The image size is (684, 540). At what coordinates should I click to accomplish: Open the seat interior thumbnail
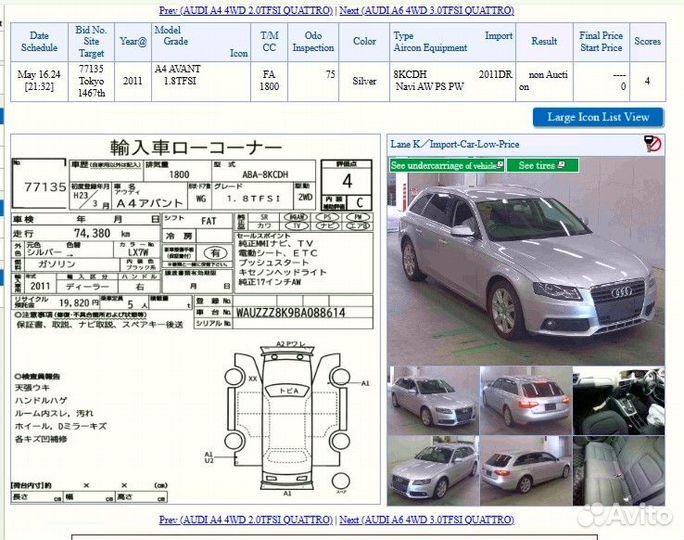pyautogui.click(x=619, y=471)
